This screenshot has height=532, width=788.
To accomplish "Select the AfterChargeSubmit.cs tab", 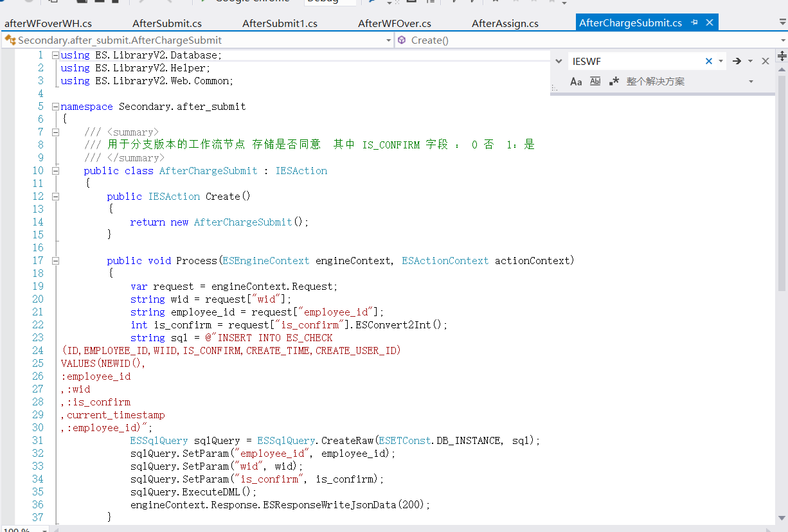I will [631, 22].
